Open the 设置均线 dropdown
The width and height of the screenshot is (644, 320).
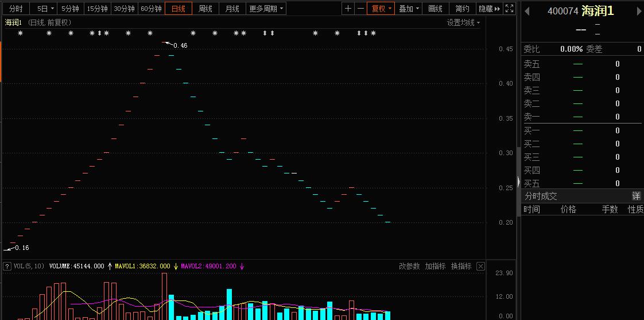pos(463,22)
